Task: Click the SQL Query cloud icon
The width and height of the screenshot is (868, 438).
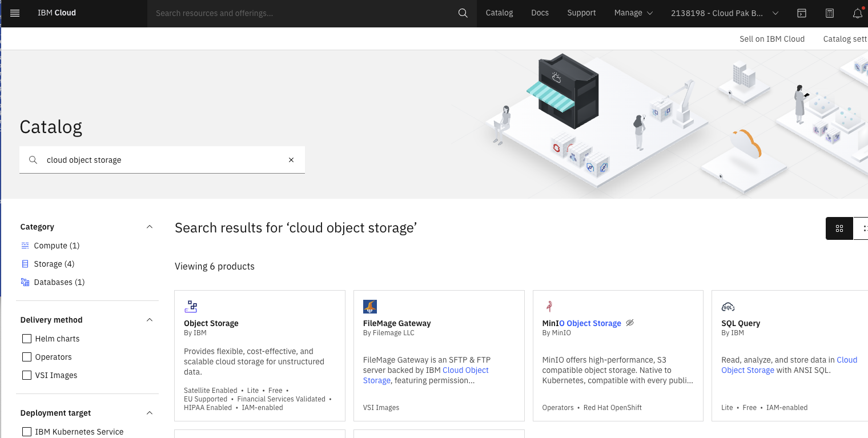Action: [x=728, y=307]
